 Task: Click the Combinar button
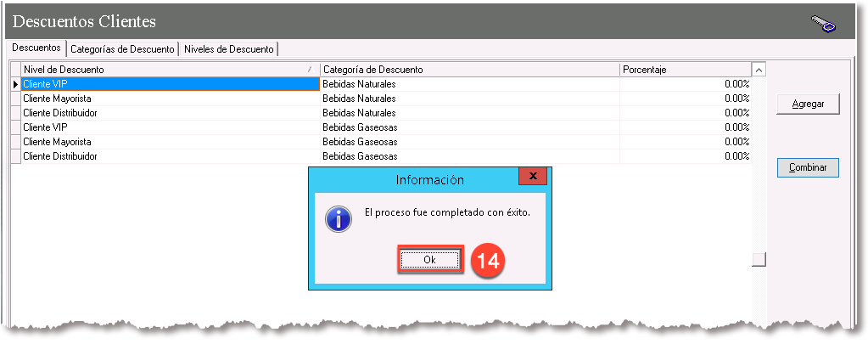(809, 167)
